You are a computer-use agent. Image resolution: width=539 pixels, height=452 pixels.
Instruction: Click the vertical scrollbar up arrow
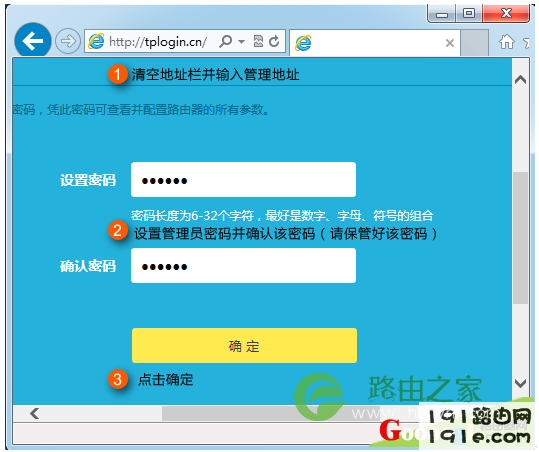520,80
